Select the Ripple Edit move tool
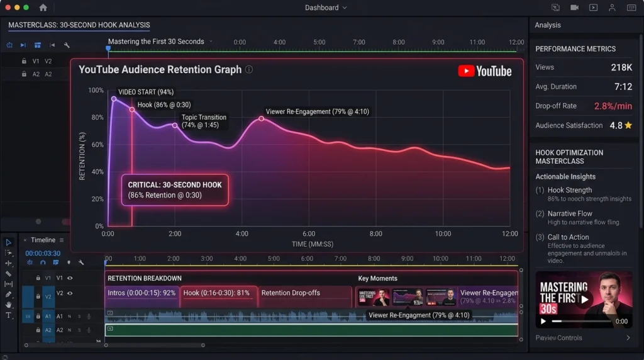 pyautogui.click(x=8, y=263)
